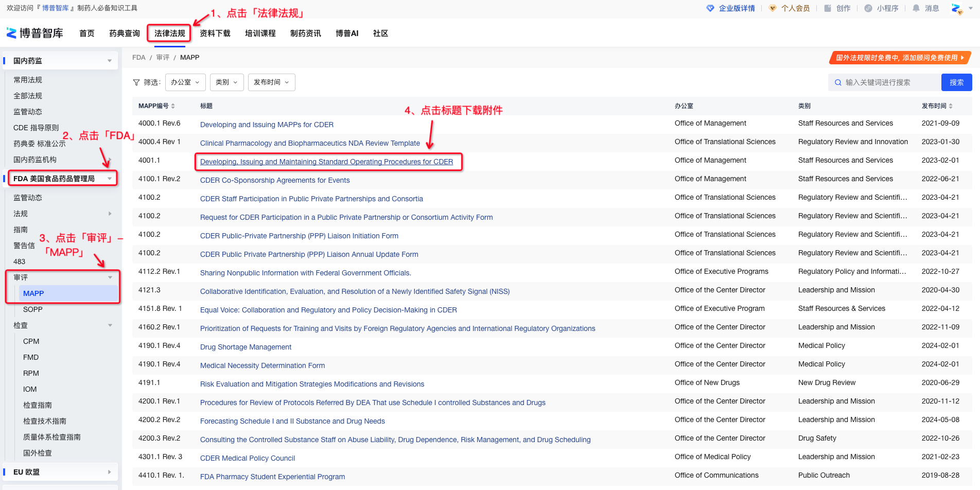Open 培训课程 tab
This screenshot has height=490, width=980.
(260, 33)
